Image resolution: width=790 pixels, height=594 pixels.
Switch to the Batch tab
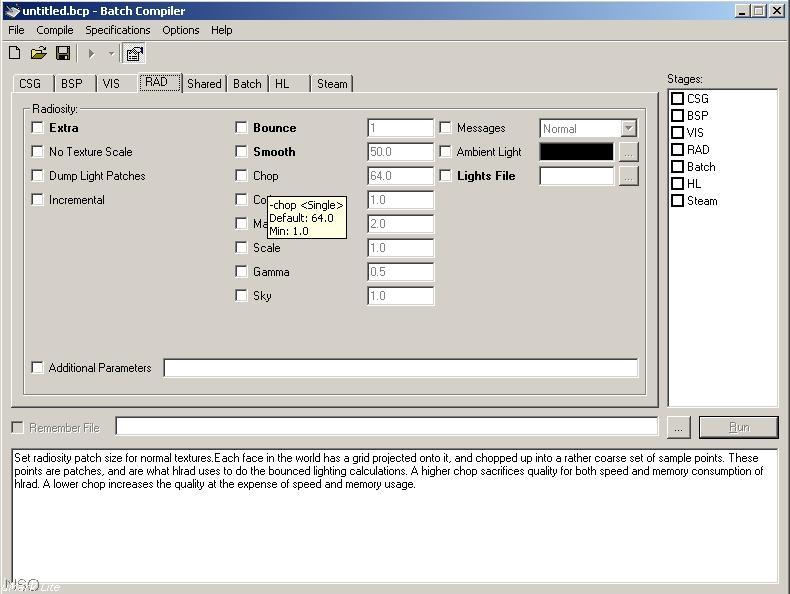[247, 84]
